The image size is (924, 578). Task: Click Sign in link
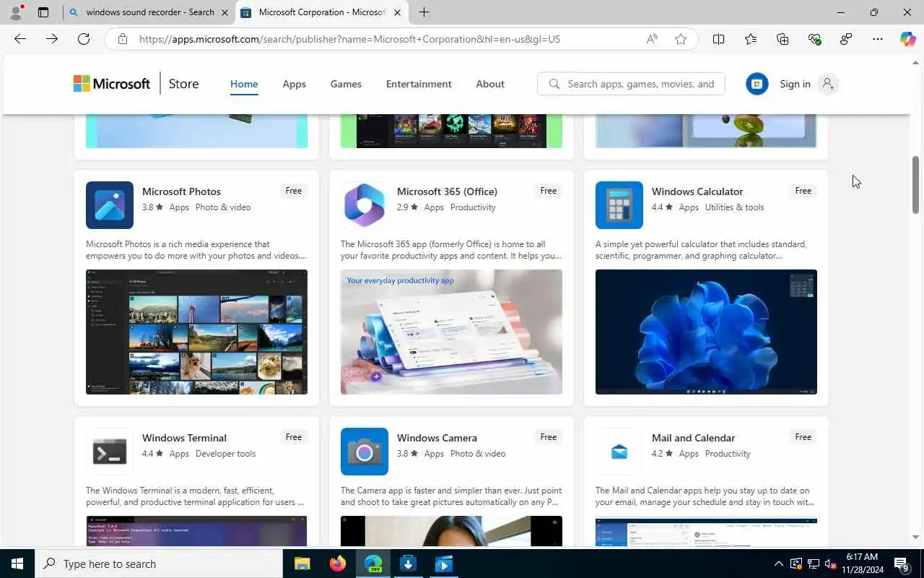795,84
